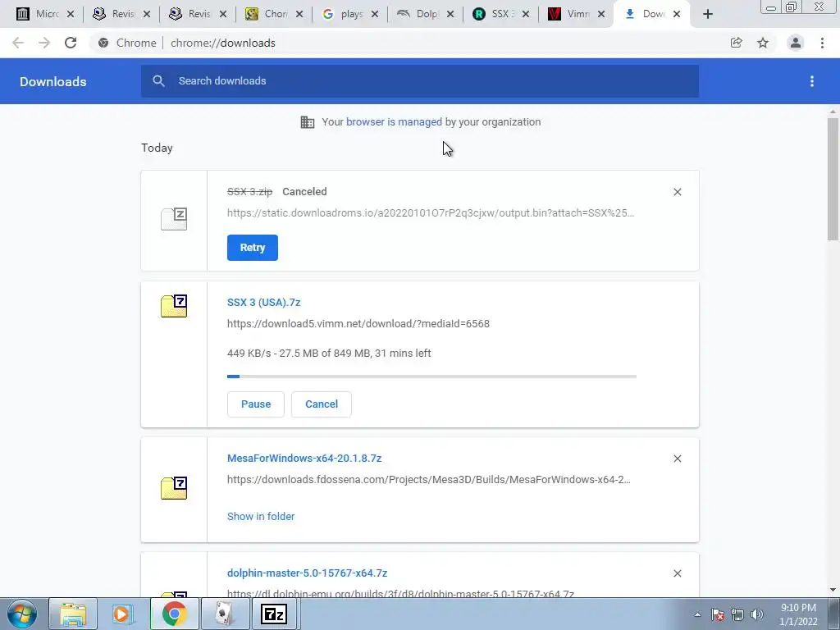Screen dimensions: 840x630
Task: Open the Downloads page more actions menu
Action: [812, 81]
